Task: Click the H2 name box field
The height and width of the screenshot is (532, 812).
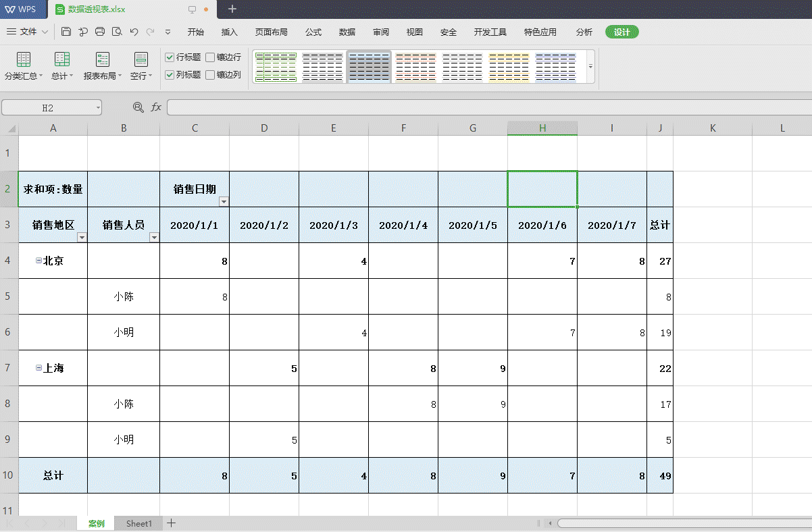Action: (x=48, y=107)
